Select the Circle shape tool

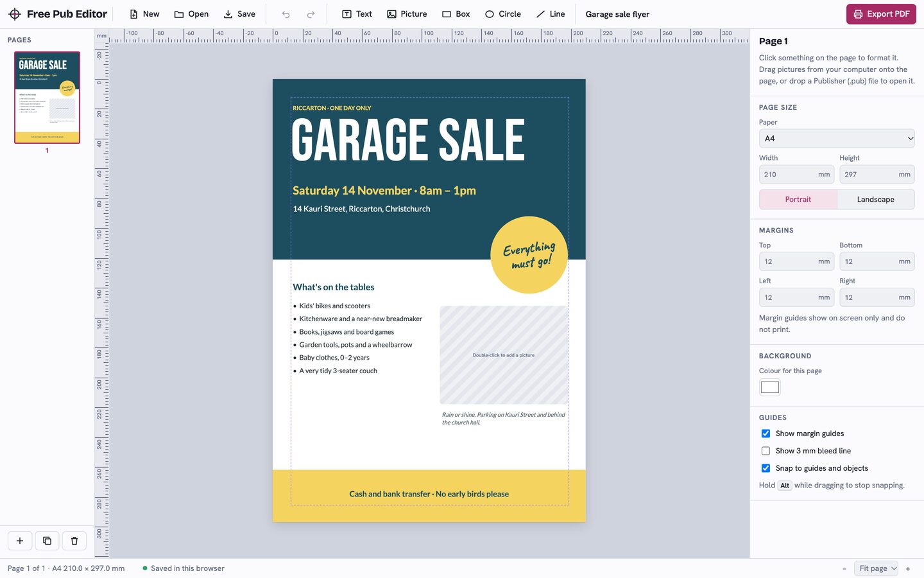[503, 14]
